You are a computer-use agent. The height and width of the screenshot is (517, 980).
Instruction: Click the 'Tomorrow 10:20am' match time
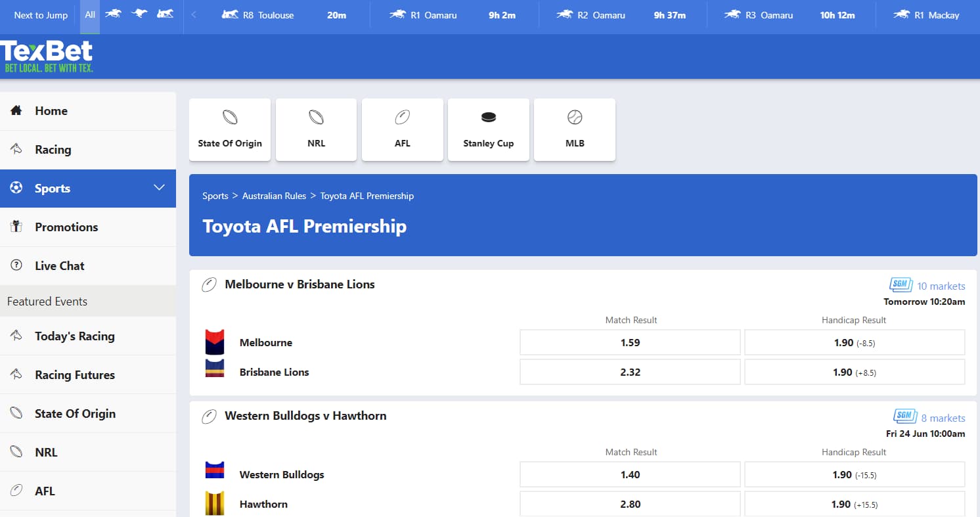[924, 302]
